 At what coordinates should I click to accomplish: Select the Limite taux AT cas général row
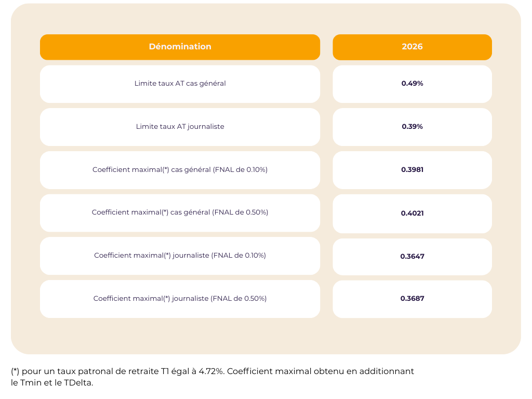pyautogui.click(x=180, y=84)
